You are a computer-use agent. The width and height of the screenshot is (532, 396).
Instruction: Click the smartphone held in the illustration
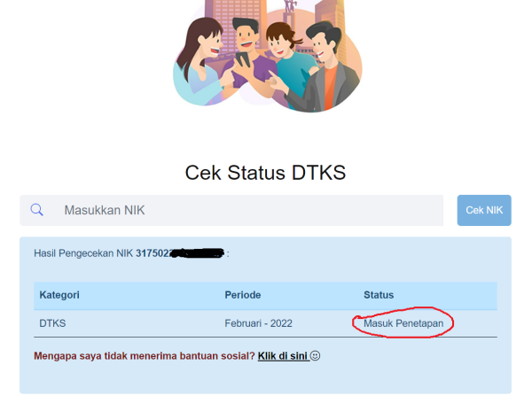pyautogui.click(x=243, y=59)
